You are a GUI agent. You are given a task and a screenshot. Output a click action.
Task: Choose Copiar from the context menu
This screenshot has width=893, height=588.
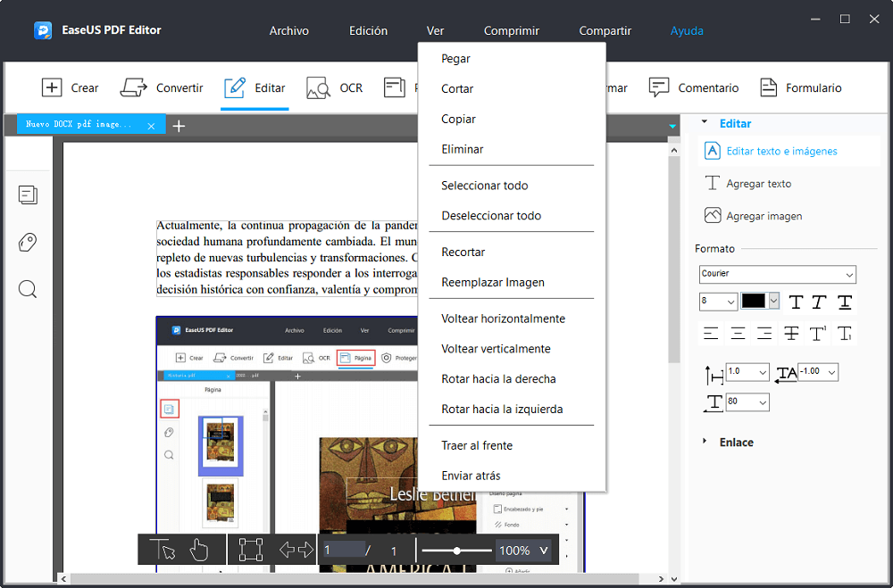pyautogui.click(x=512, y=119)
